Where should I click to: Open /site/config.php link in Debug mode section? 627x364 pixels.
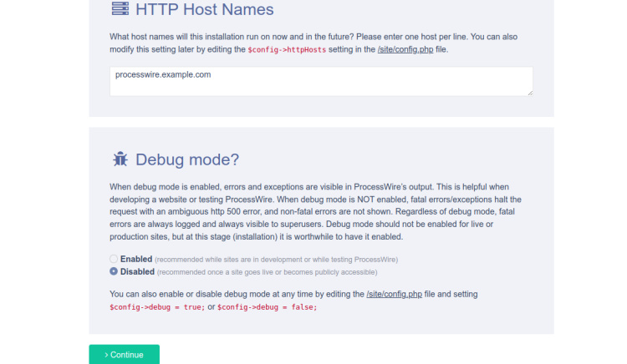click(x=394, y=294)
